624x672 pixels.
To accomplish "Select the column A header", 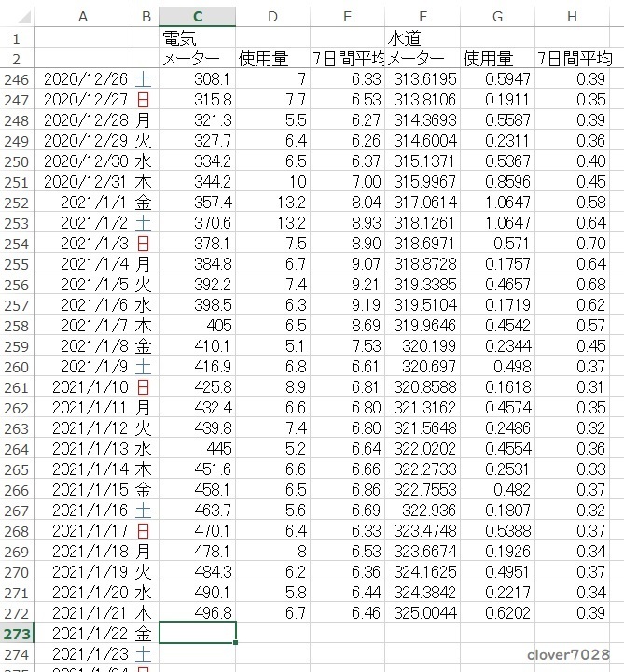I will coord(83,17).
